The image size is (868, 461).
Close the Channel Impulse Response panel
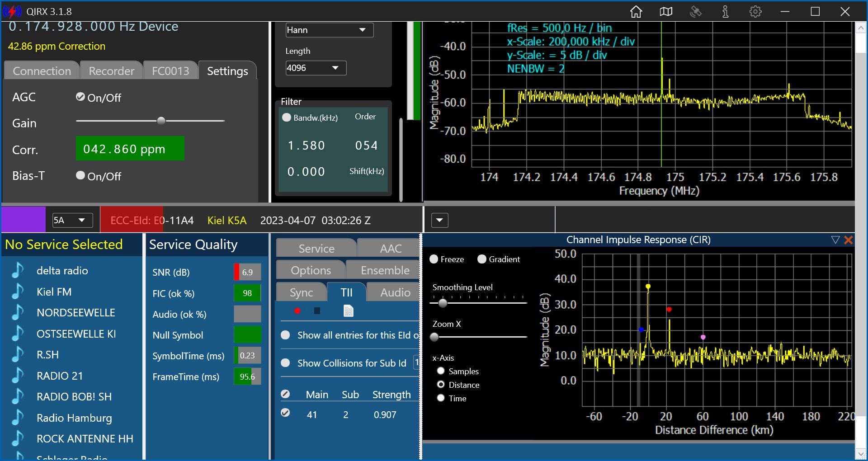[x=849, y=240]
